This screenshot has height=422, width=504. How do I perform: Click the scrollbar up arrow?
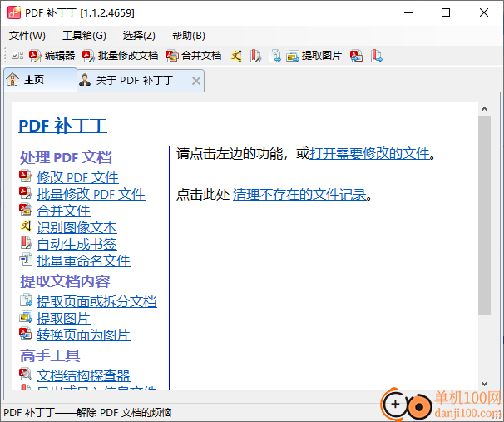click(484, 109)
